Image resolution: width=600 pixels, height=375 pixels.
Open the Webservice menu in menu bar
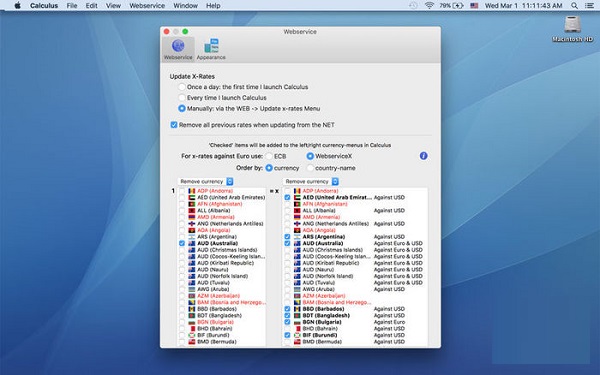(x=147, y=5)
